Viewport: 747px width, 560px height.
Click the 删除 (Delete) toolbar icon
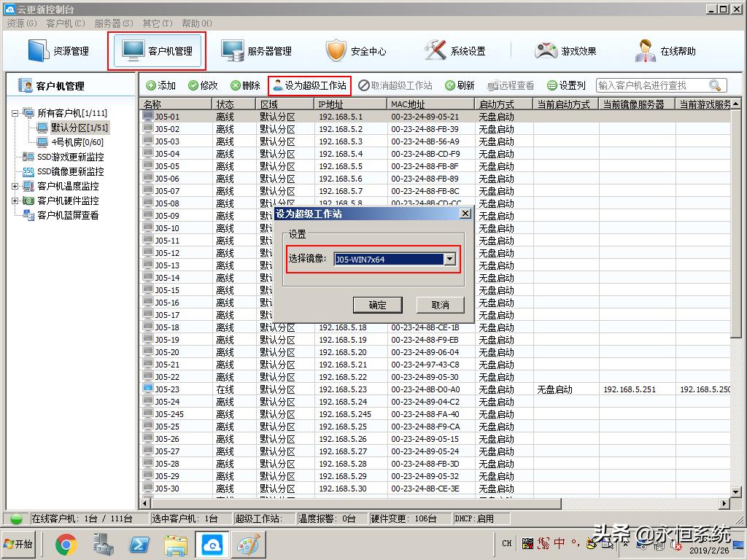pos(244,85)
